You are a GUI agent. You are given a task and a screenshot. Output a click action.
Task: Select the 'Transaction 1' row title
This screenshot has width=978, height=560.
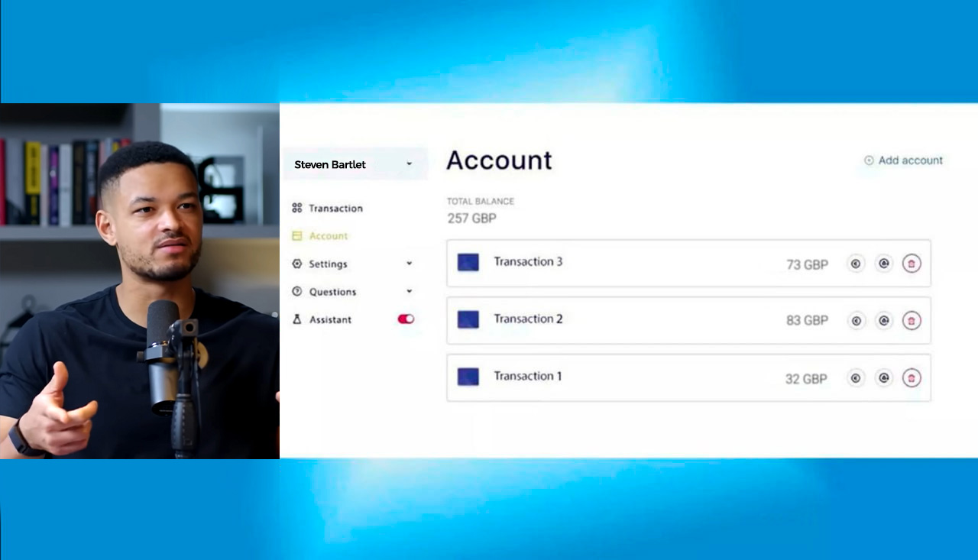pyautogui.click(x=527, y=376)
